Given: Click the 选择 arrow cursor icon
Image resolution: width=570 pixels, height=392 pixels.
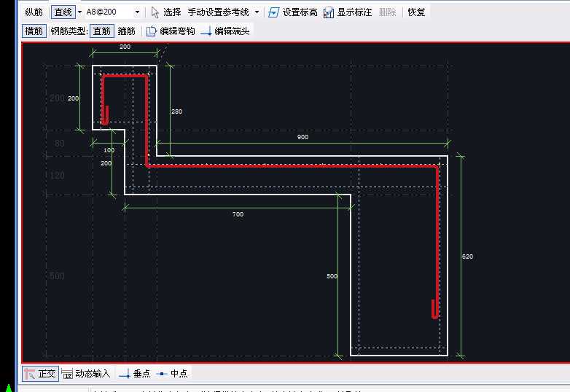Looking at the screenshot, I should [155, 12].
